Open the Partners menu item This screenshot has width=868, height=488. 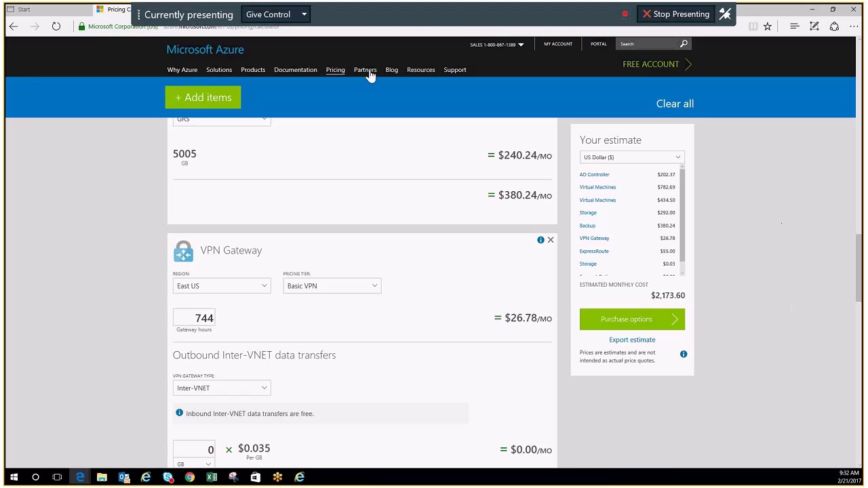pos(365,70)
